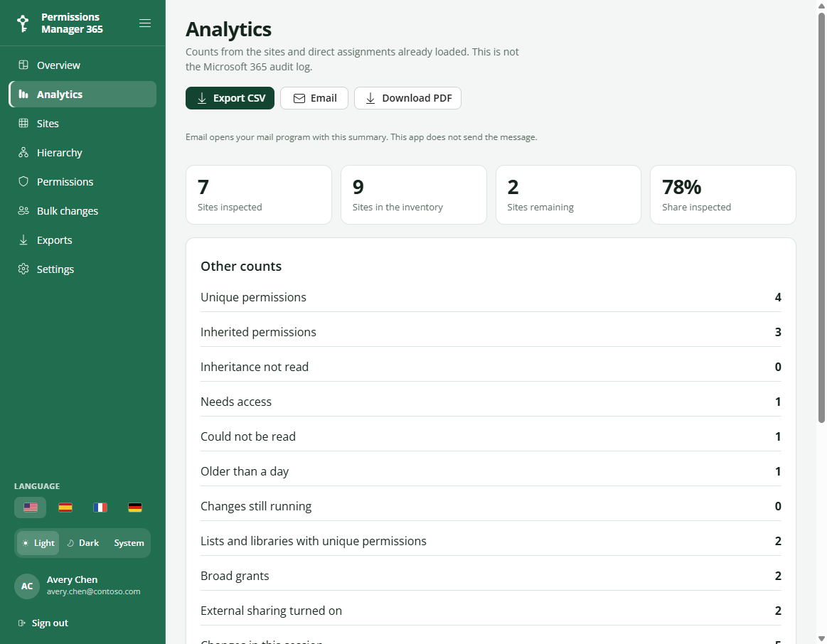The image size is (827, 644).
Task: Click the Sign out door icon
Action: [x=21, y=623]
